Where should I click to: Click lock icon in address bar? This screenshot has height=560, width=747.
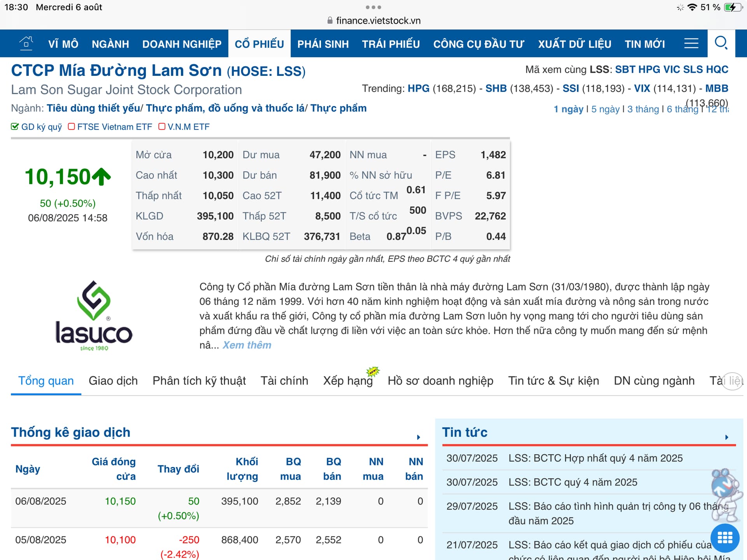click(x=330, y=21)
